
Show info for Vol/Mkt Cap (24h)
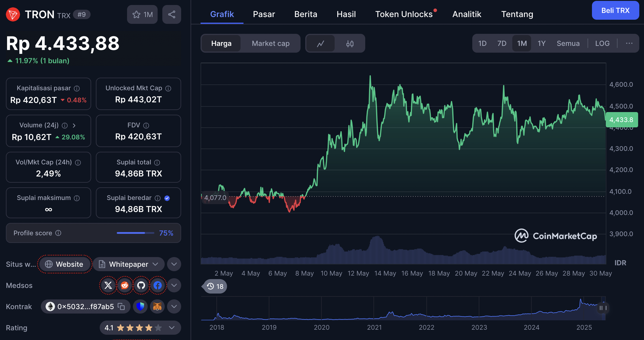click(78, 163)
